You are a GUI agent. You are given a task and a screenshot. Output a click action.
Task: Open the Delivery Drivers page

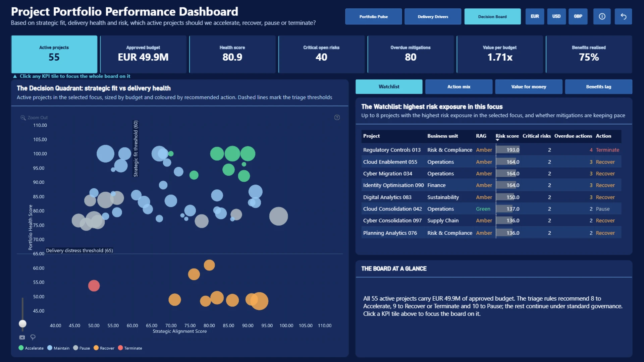pos(433,16)
